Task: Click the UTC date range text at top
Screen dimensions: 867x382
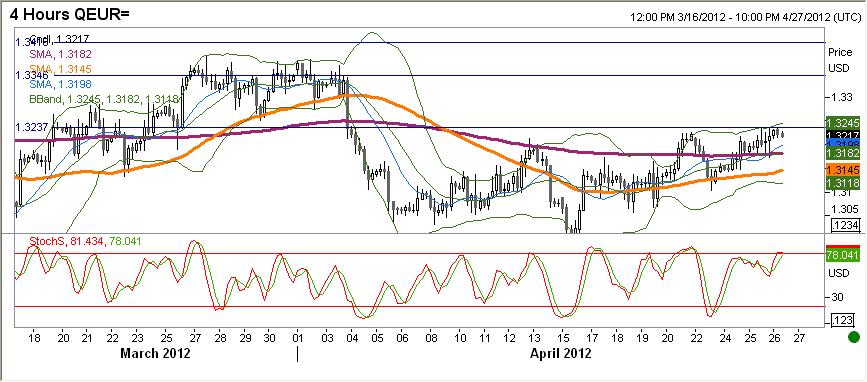Action: pyautogui.click(x=745, y=17)
